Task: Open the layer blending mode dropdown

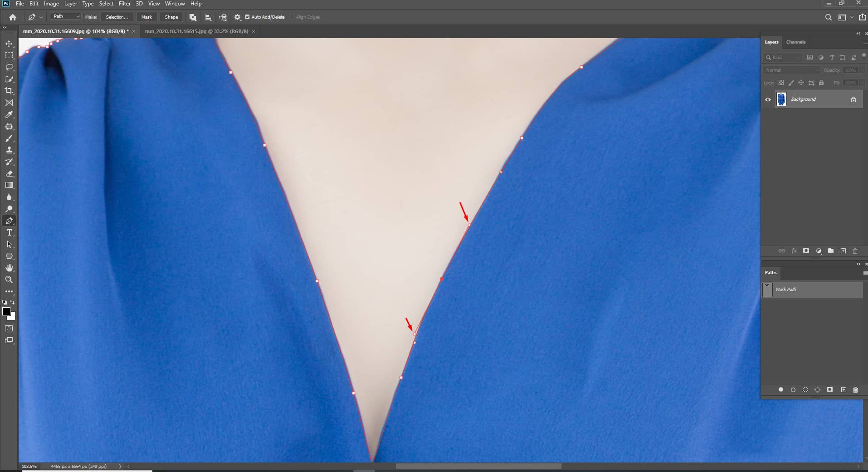Action: 791,70
